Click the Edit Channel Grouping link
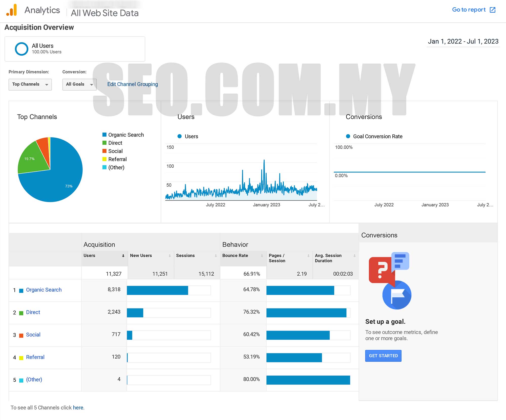This screenshot has height=420, width=506. [133, 84]
